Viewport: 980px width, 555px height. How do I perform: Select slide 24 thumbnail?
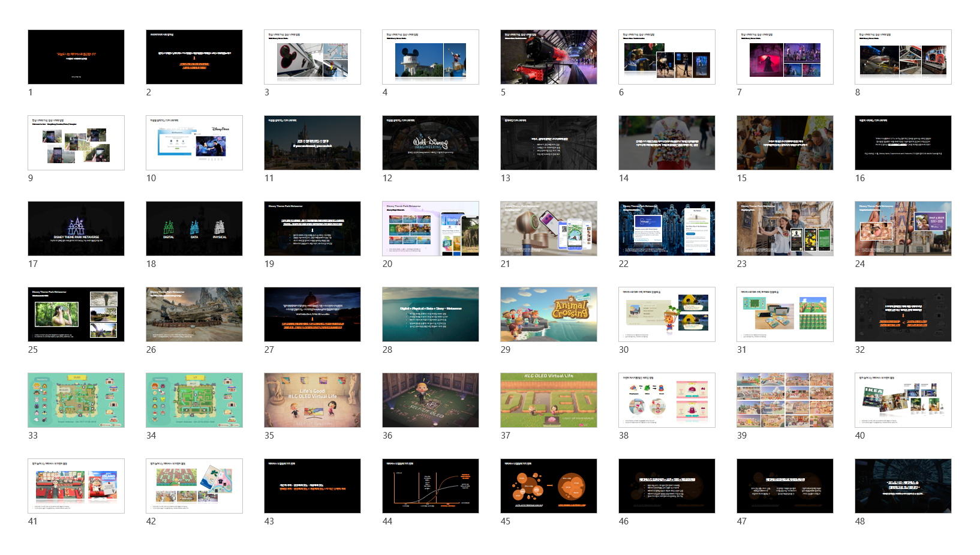coord(903,229)
